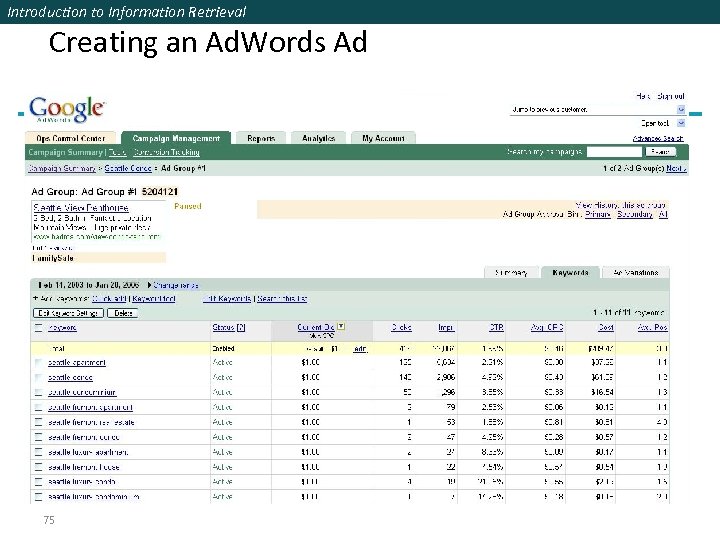The height and width of the screenshot is (540, 720).
Task: Open Conversion Tracking in the green submenu
Action: (166, 152)
